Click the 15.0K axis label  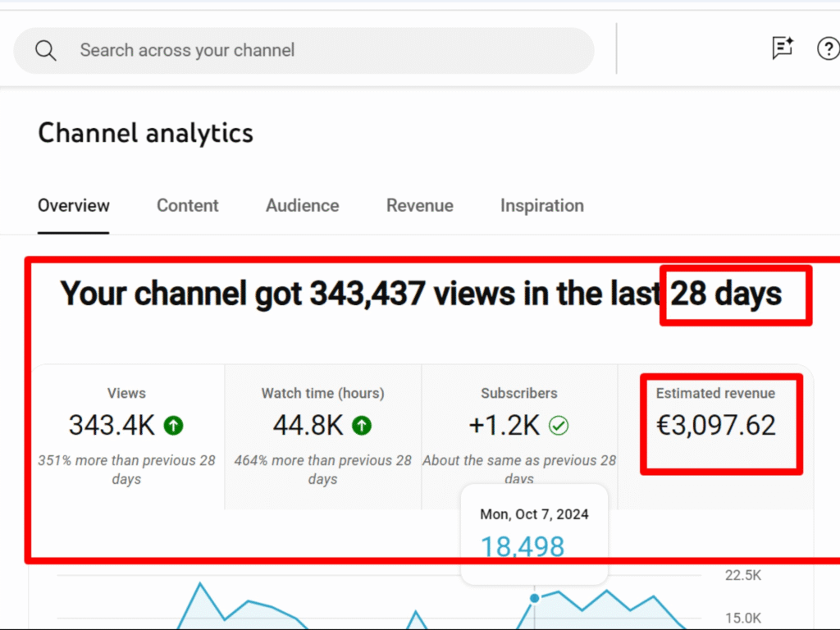click(x=743, y=618)
